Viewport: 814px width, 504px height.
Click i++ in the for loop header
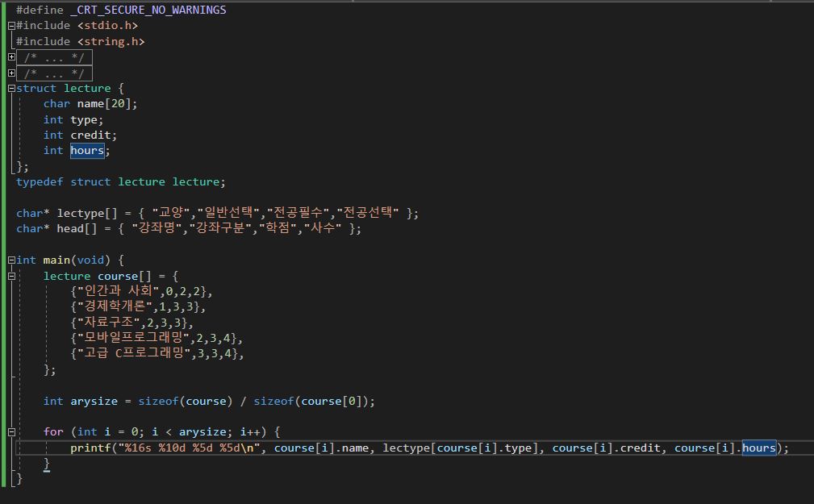tap(250, 432)
